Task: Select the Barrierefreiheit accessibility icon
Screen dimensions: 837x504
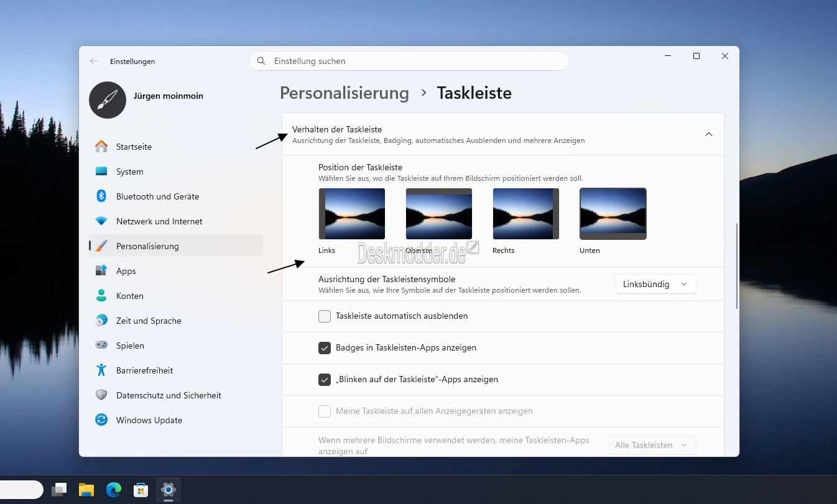Action: pos(101,370)
